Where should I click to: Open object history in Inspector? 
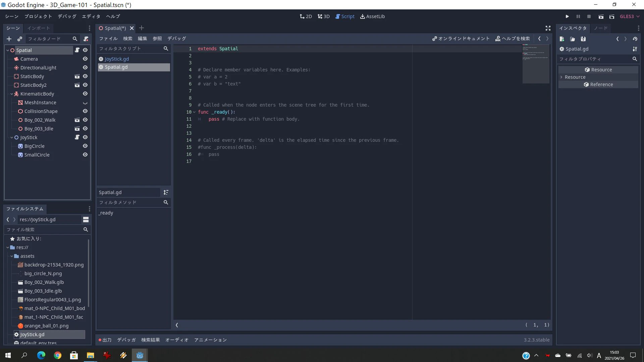[x=635, y=39]
